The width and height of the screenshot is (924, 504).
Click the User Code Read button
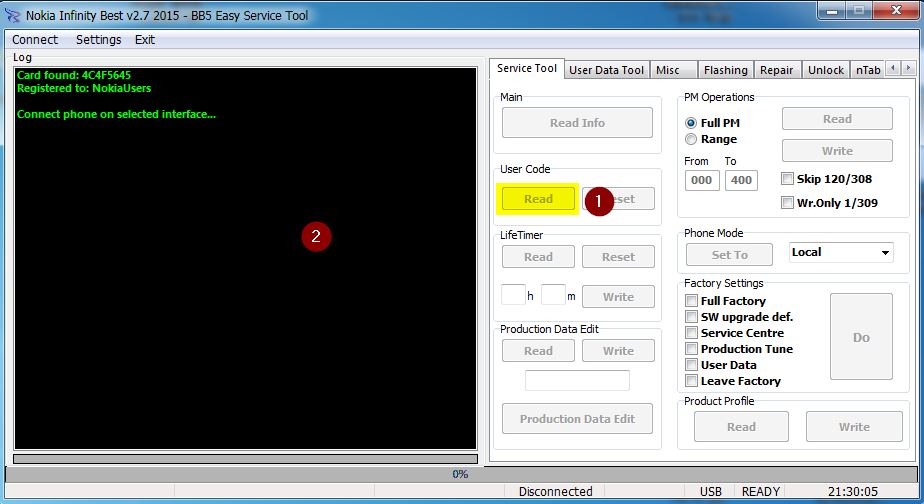tap(538, 199)
